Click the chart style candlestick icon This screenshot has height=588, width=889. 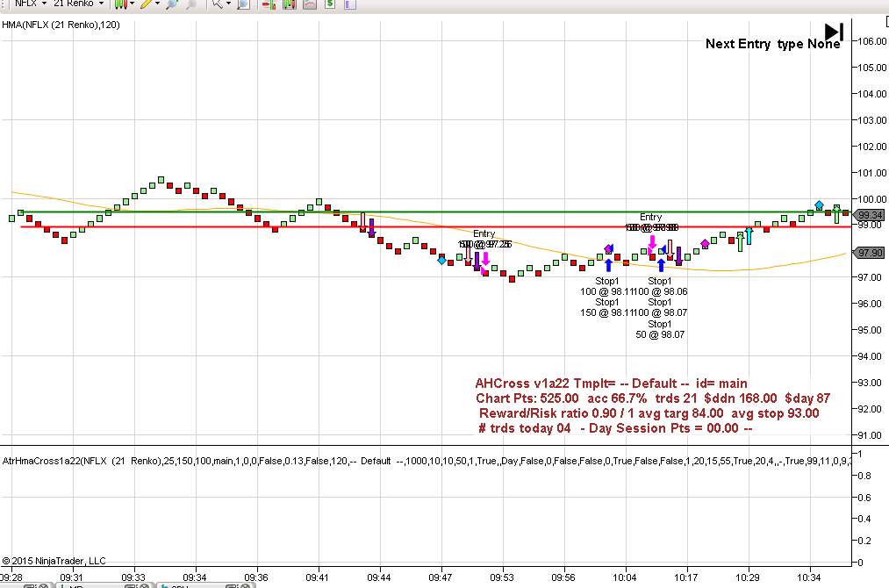coord(120,4)
